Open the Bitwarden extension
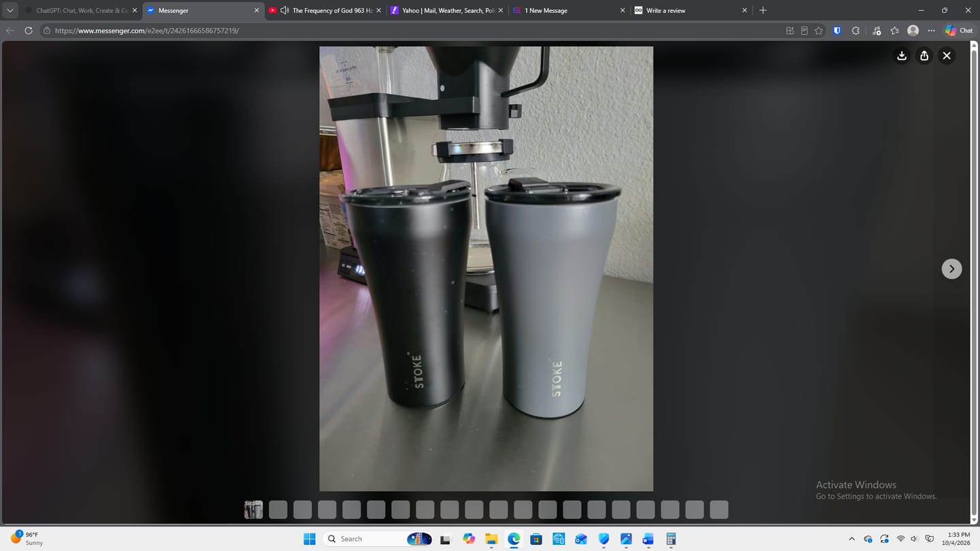The height and width of the screenshot is (551, 980). 837,31
